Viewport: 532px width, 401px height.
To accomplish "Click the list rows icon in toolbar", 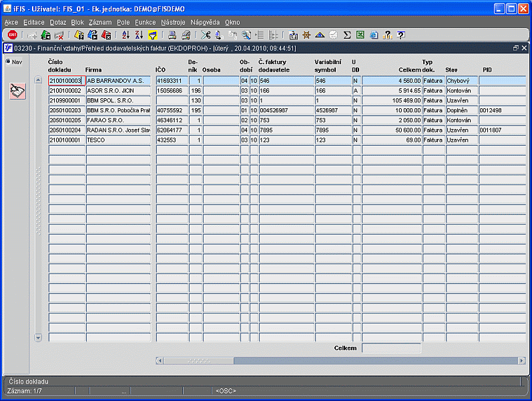I will (x=260, y=35).
